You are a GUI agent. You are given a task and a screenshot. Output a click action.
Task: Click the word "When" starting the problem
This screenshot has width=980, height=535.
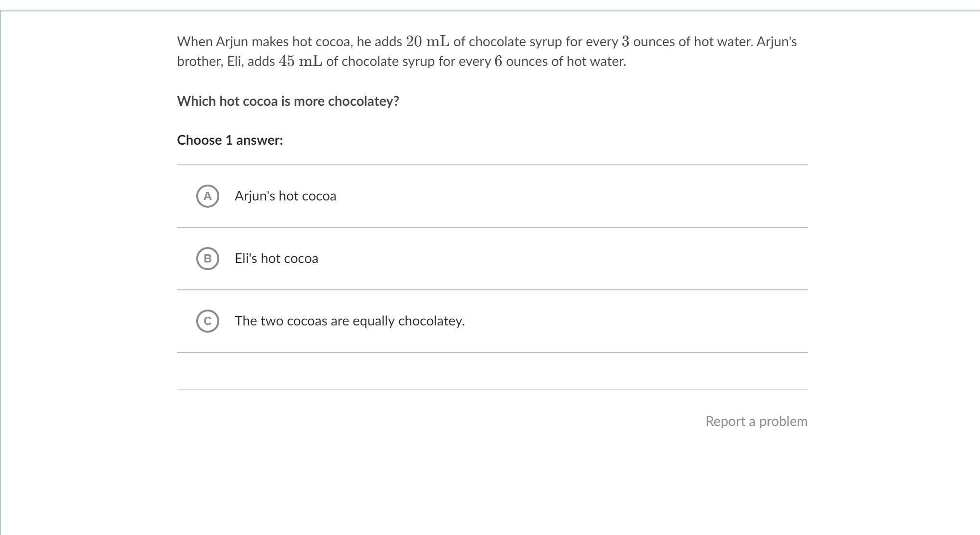coord(195,42)
